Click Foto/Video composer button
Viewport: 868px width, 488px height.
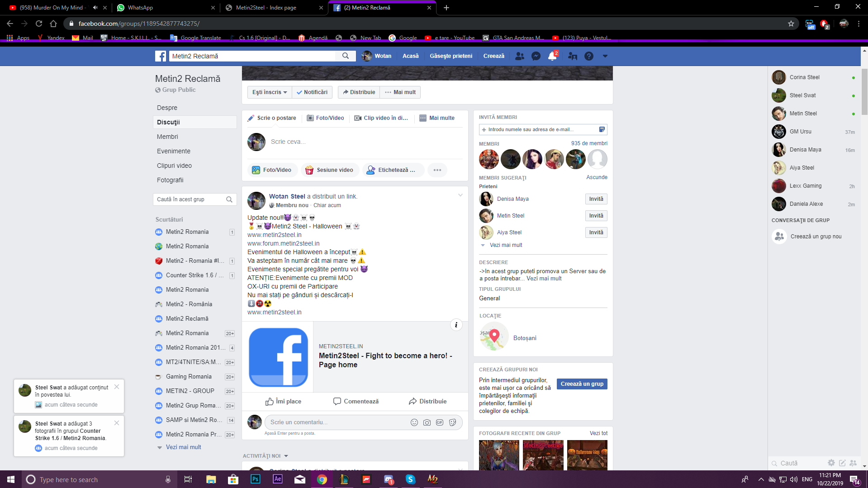(x=272, y=170)
